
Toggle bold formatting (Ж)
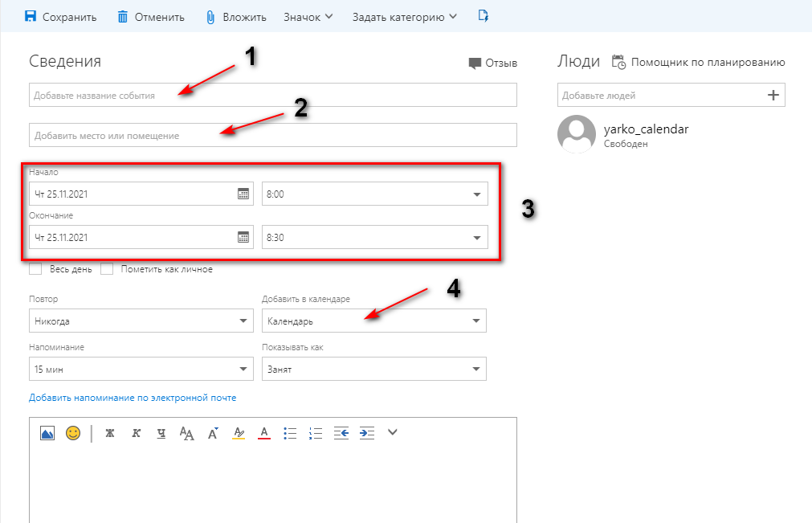coord(110,433)
